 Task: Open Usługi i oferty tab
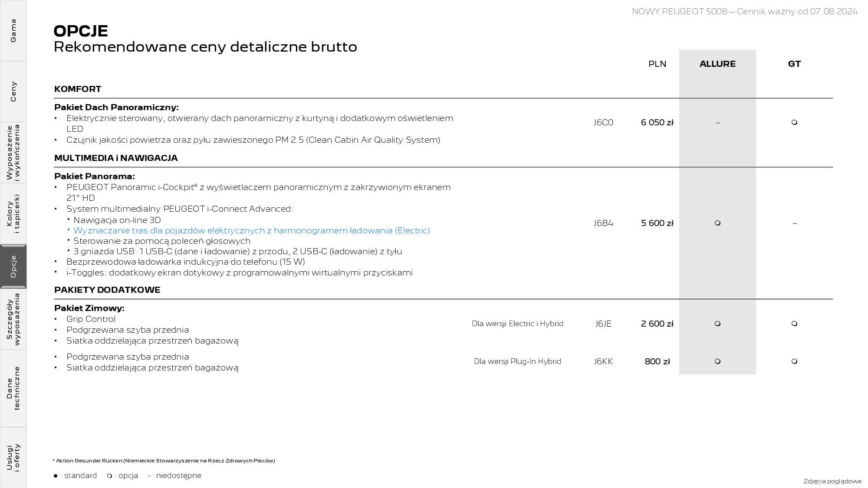13,457
